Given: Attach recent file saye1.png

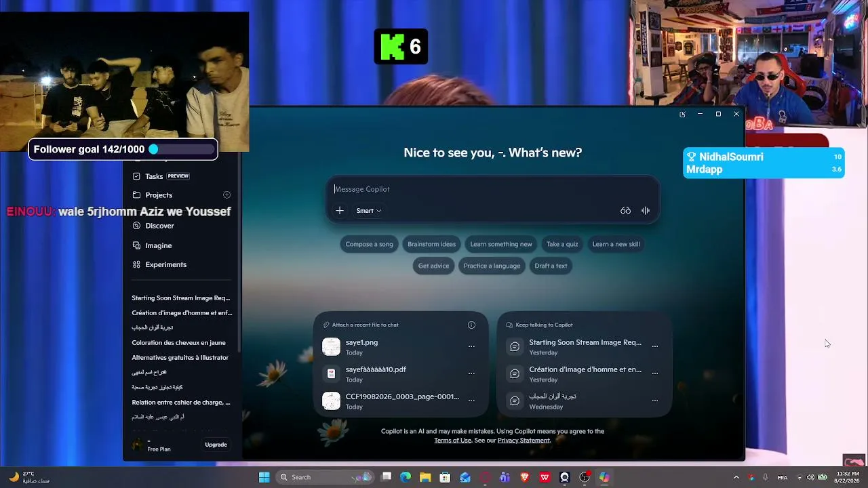Looking at the screenshot, I should [391, 347].
